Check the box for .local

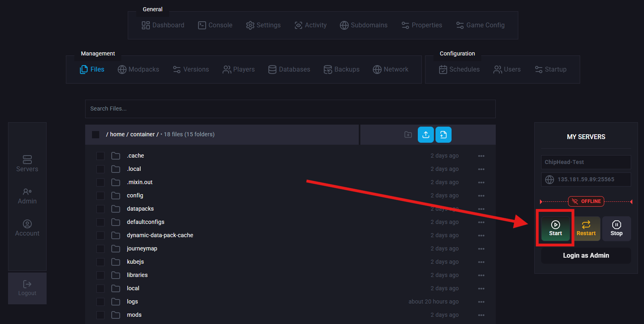pyautogui.click(x=100, y=169)
